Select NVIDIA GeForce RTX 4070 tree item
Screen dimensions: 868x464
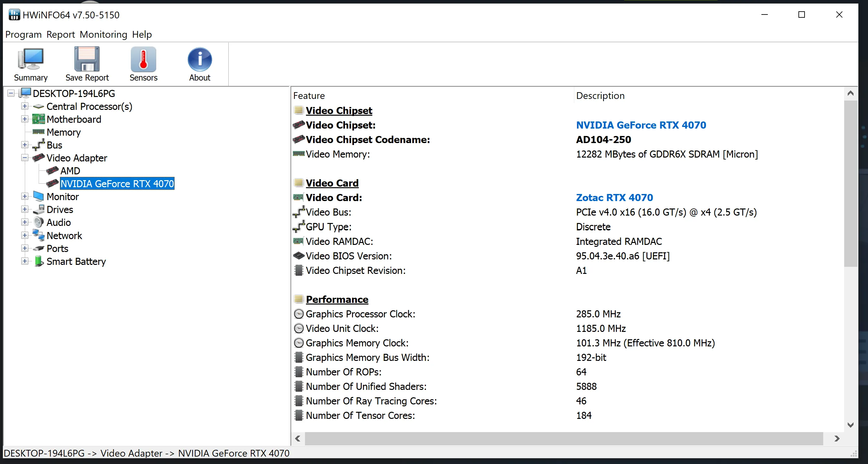(x=117, y=184)
